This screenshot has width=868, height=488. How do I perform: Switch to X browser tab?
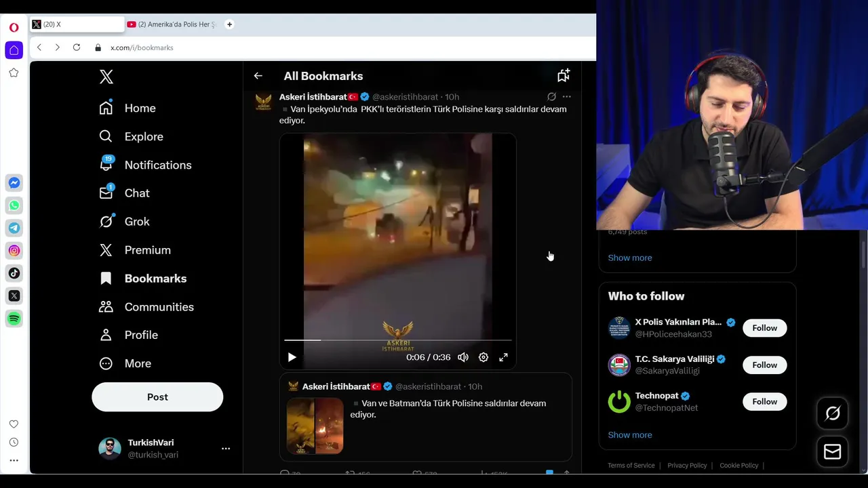pyautogui.click(x=76, y=24)
